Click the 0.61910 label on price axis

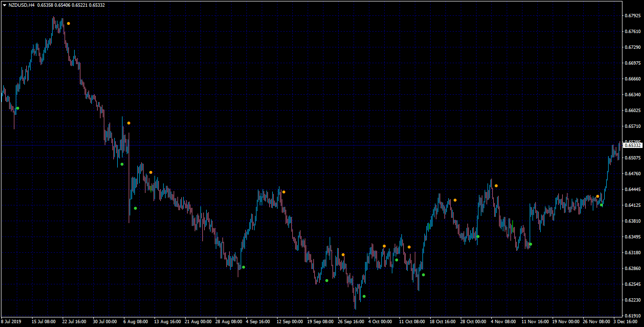pos(633,316)
